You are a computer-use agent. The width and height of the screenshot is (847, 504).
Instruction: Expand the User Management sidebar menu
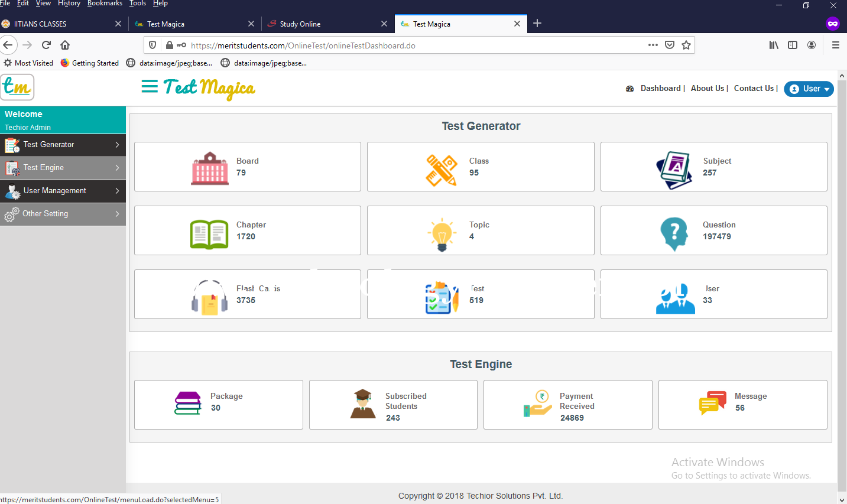click(x=117, y=191)
